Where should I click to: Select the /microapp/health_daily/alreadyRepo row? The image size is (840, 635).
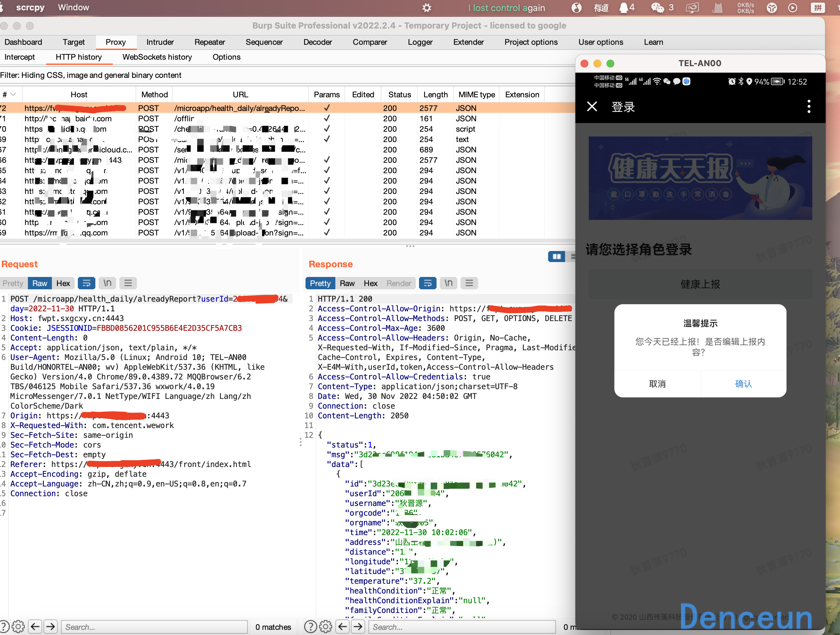tap(287, 108)
